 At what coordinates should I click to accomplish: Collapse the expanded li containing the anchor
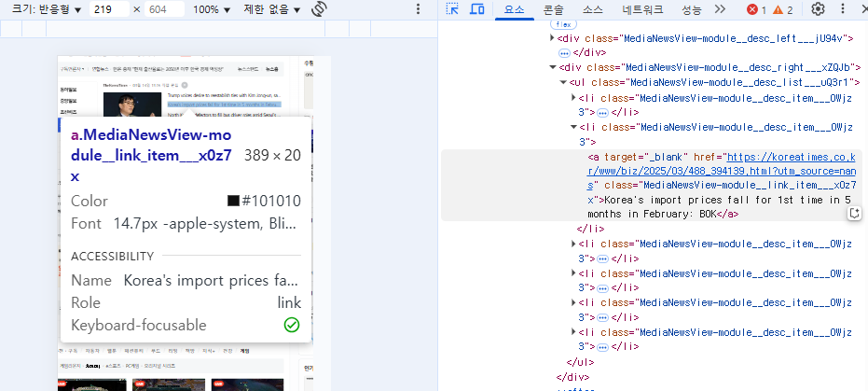[x=573, y=127]
